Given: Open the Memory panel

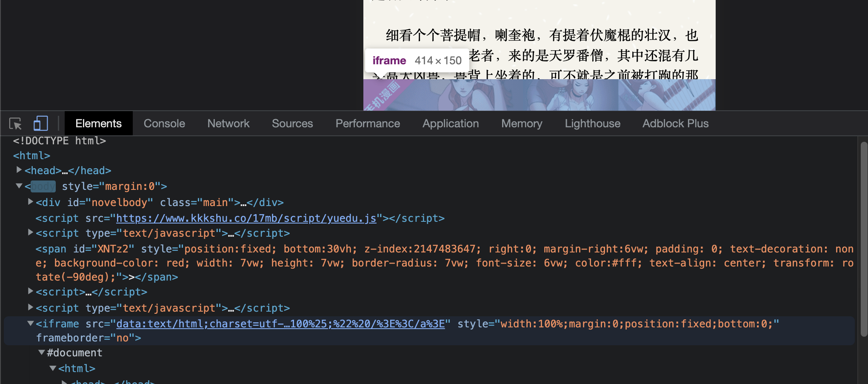Looking at the screenshot, I should [522, 123].
